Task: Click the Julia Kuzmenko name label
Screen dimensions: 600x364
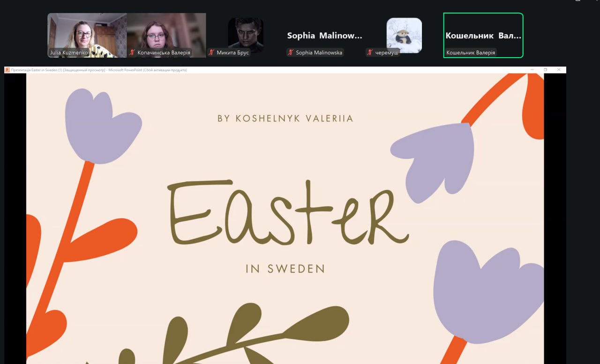Action: 69,53
